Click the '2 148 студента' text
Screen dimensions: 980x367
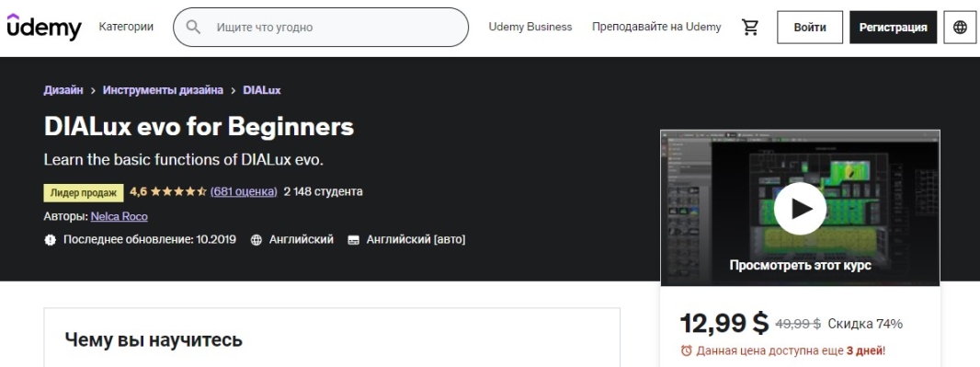point(323,191)
